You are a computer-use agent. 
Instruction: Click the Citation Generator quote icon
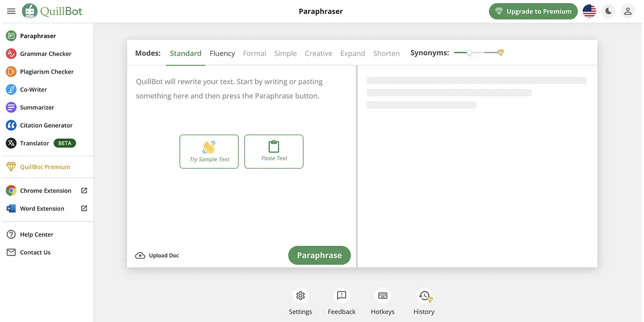[x=11, y=125]
